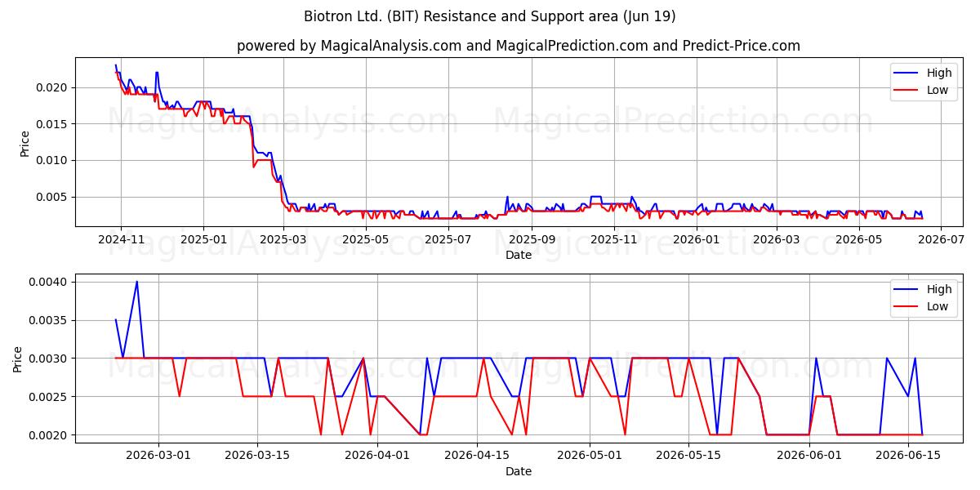Click the 'Date' x-axis label of bottom chart
The image size is (980, 490).
[519, 471]
